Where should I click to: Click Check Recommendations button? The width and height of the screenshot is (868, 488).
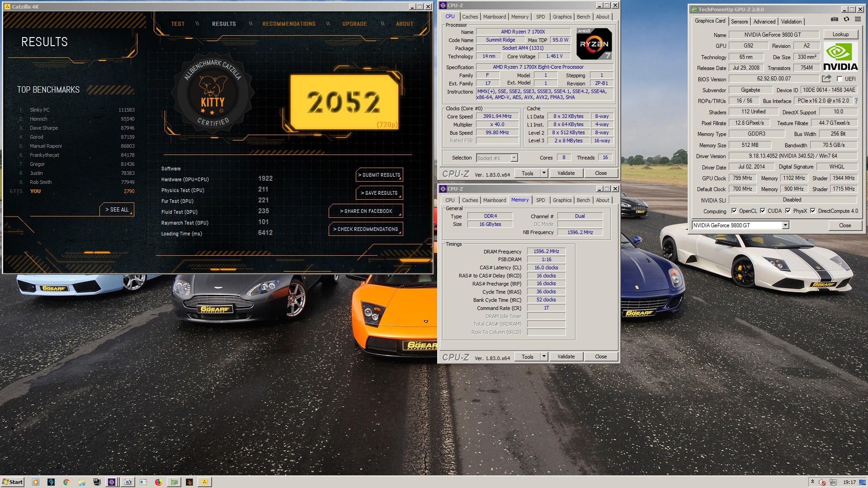coord(366,229)
